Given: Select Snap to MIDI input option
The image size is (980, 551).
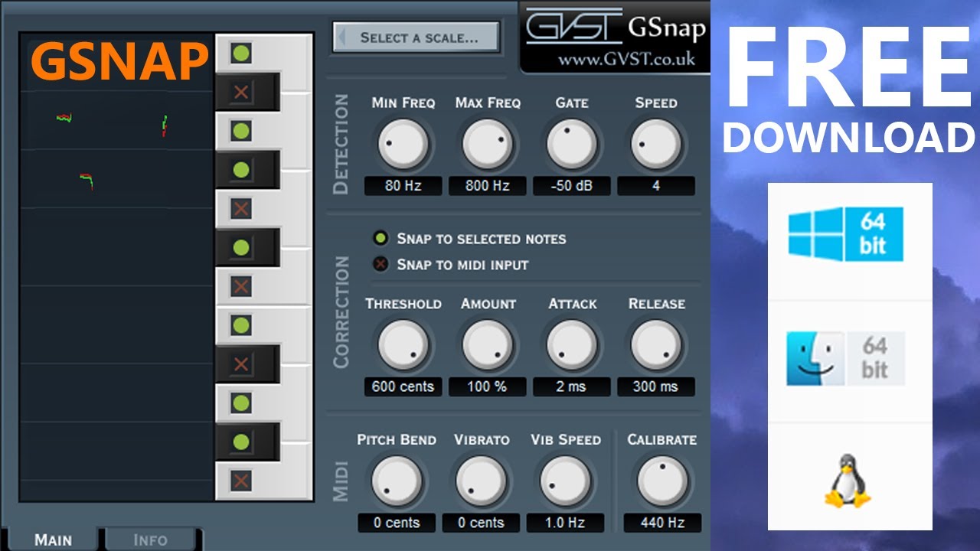Looking at the screenshot, I should 450,265.
